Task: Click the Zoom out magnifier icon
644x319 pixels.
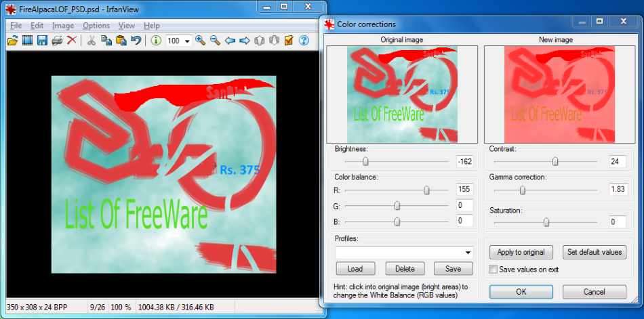Action: pyautogui.click(x=215, y=40)
